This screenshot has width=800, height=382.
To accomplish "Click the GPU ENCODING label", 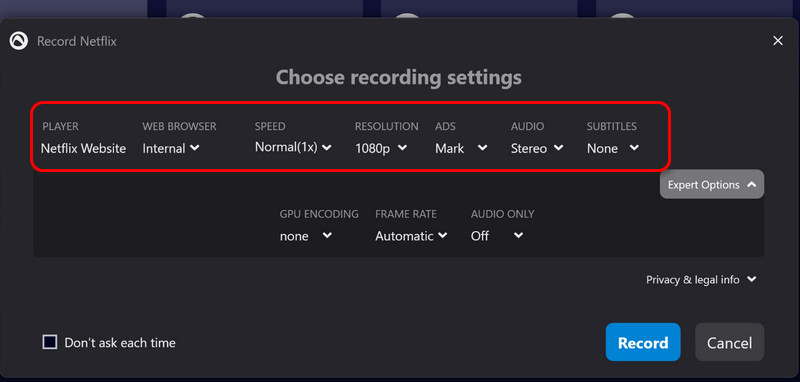I will pos(319,214).
